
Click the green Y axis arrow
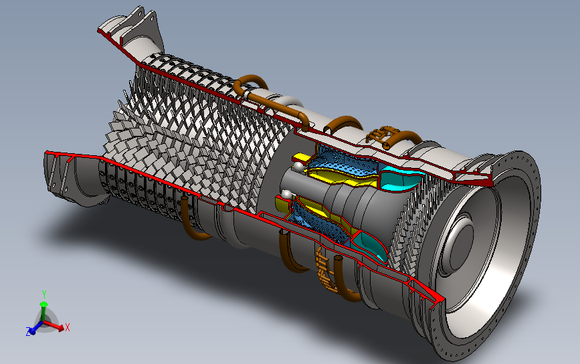pos(44,311)
